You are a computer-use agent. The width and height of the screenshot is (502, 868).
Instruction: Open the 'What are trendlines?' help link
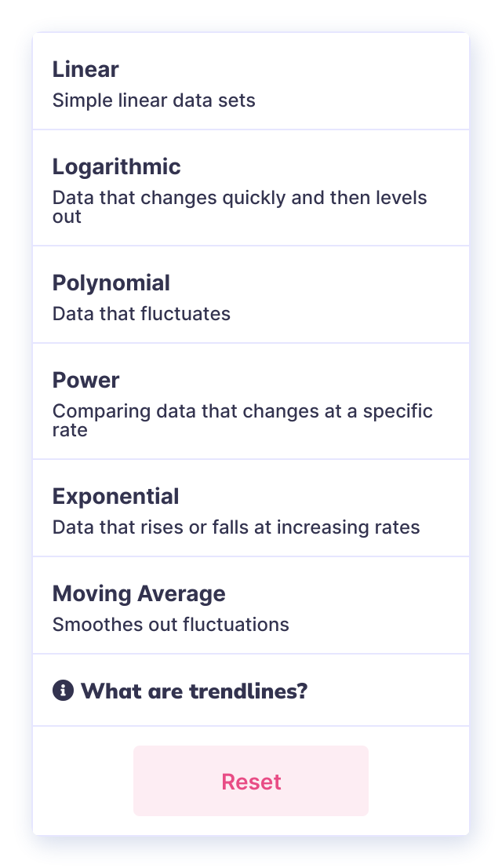pos(194,691)
